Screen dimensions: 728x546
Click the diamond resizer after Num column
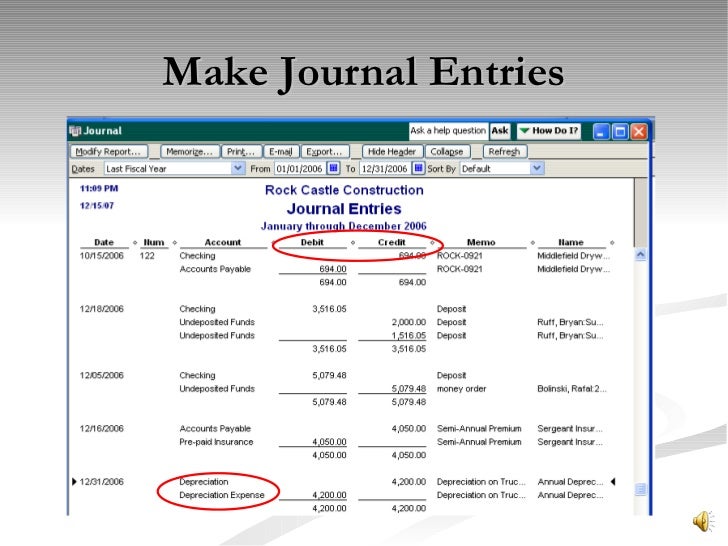click(175, 242)
